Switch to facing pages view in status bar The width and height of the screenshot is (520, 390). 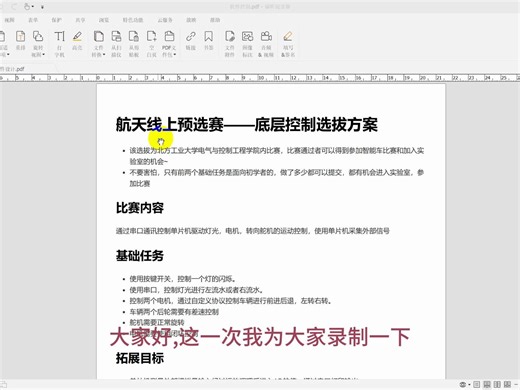(x=497, y=384)
